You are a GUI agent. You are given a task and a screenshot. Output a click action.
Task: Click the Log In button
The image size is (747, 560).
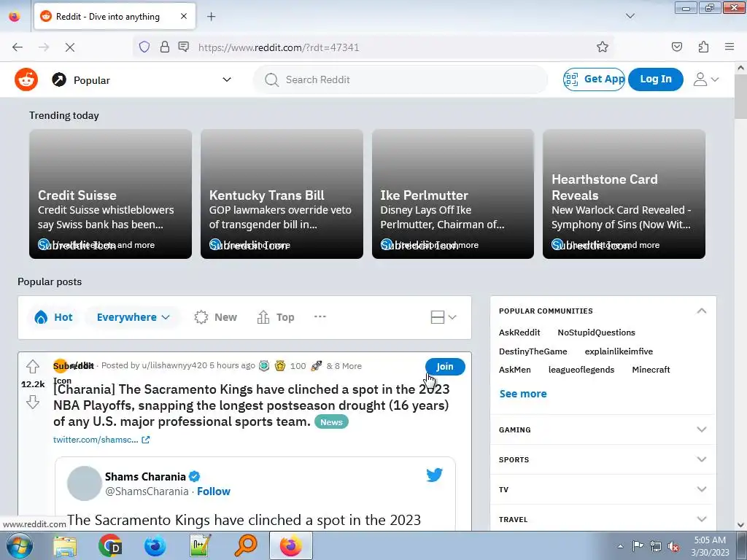click(656, 79)
